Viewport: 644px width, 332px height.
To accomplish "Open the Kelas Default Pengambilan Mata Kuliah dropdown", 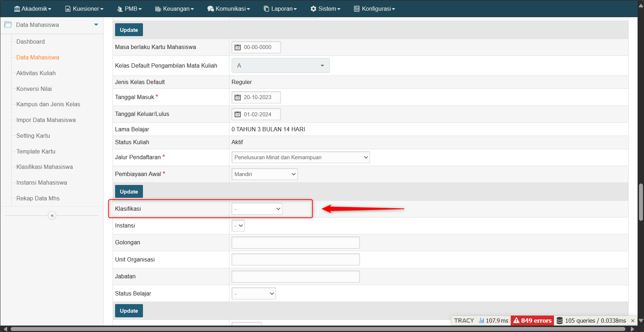I will (x=281, y=66).
